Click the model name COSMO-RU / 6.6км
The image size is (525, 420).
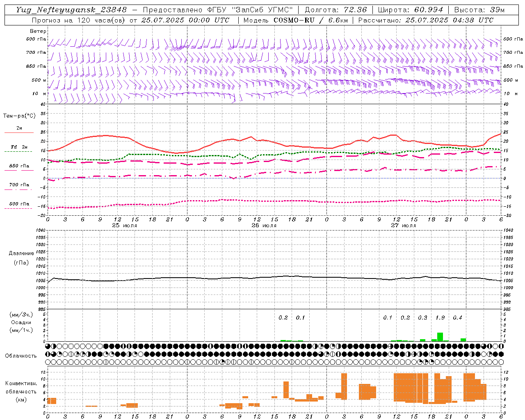(x=311, y=20)
